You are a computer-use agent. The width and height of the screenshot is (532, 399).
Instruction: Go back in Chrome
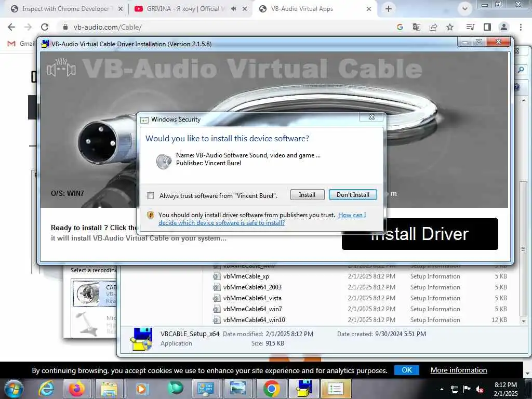click(11, 27)
